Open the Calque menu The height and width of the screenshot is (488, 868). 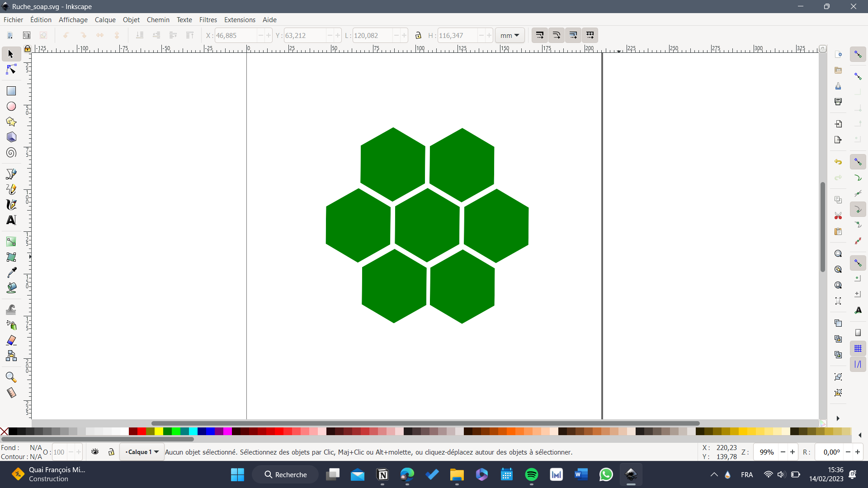[105, 20]
